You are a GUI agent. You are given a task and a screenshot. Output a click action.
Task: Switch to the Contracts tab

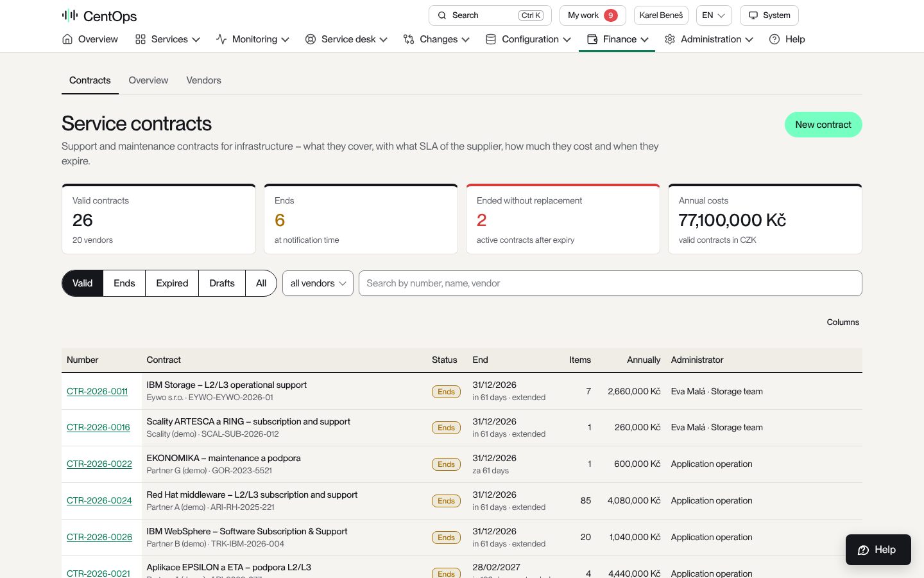tap(90, 80)
